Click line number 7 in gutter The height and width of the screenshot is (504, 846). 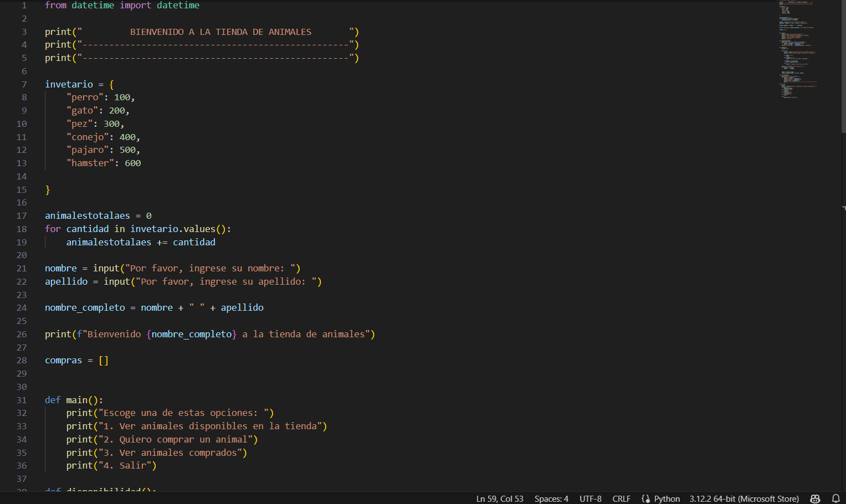tap(24, 84)
